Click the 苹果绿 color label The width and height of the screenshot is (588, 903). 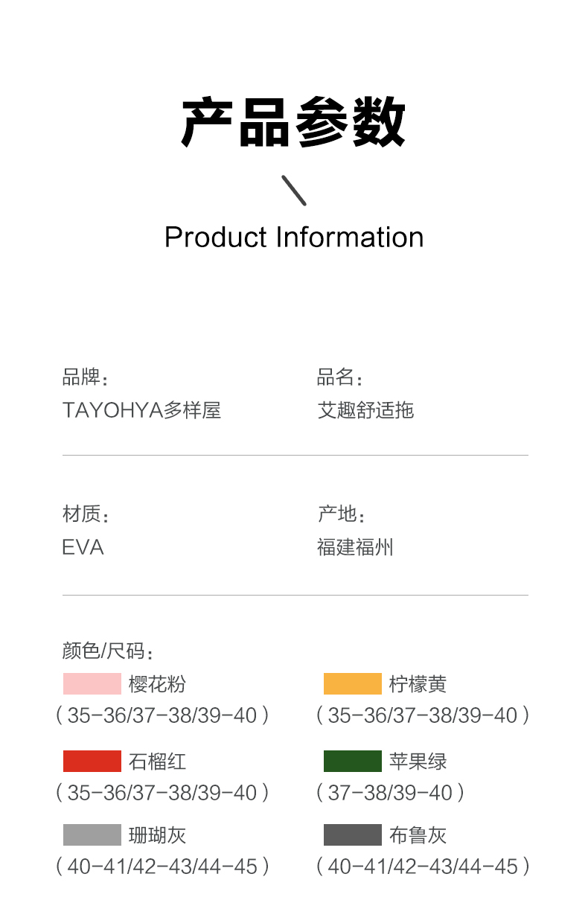(418, 761)
